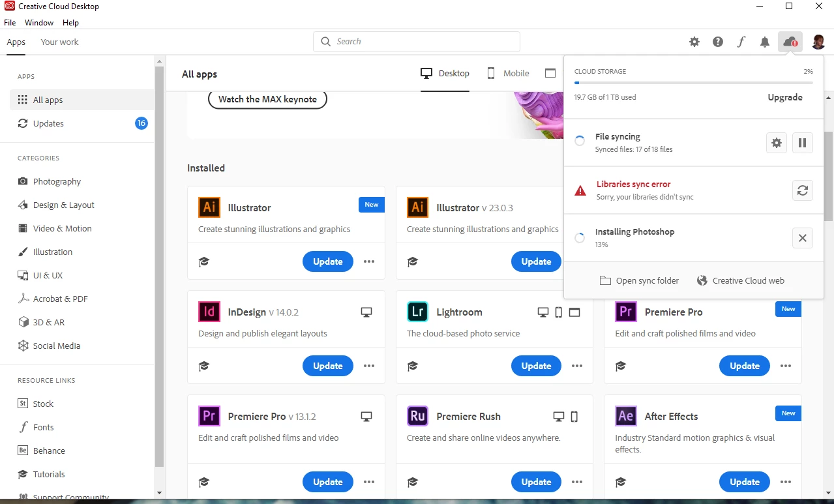Update Illustrator marked New
This screenshot has width=834, height=504.
click(328, 261)
